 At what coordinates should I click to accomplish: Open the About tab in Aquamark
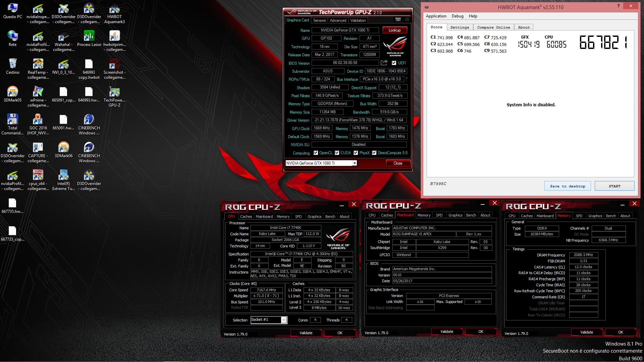coord(524,27)
